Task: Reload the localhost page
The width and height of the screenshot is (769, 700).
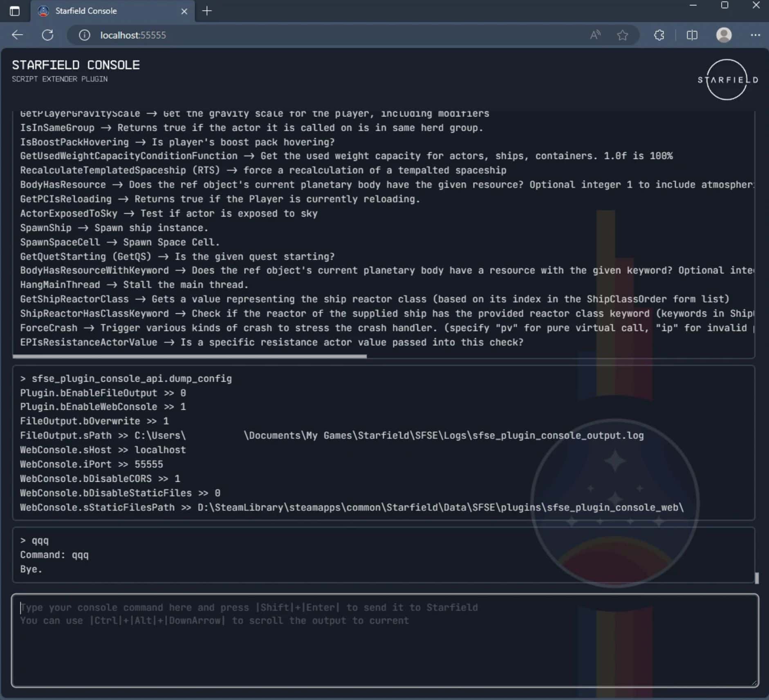Action: 48,35
